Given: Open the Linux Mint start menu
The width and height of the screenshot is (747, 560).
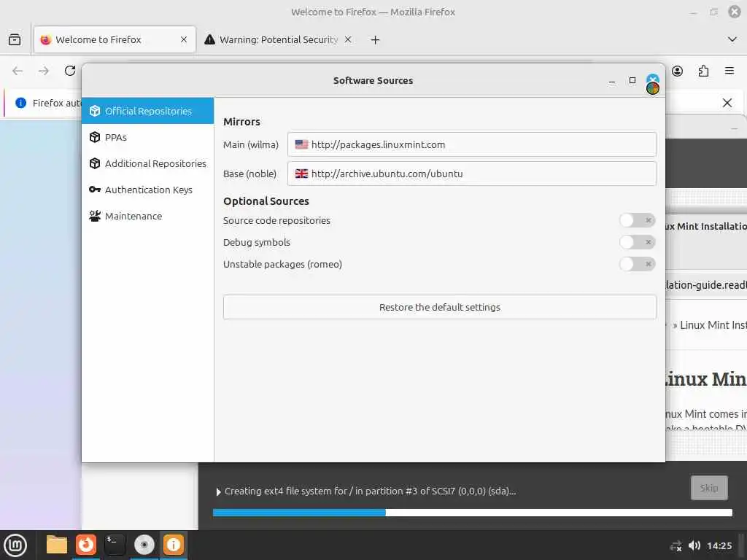Looking at the screenshot, I should tap(15, 545).
